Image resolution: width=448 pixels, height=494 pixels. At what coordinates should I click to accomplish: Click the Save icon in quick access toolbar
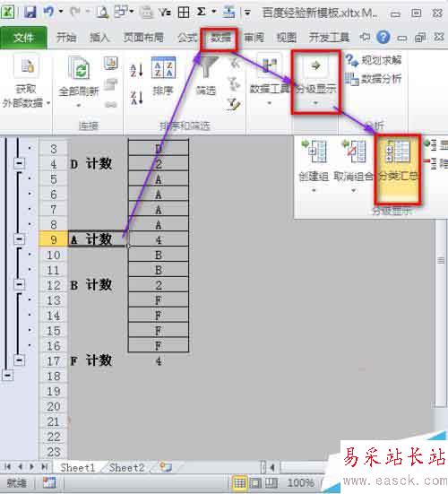tap(30, 12)
